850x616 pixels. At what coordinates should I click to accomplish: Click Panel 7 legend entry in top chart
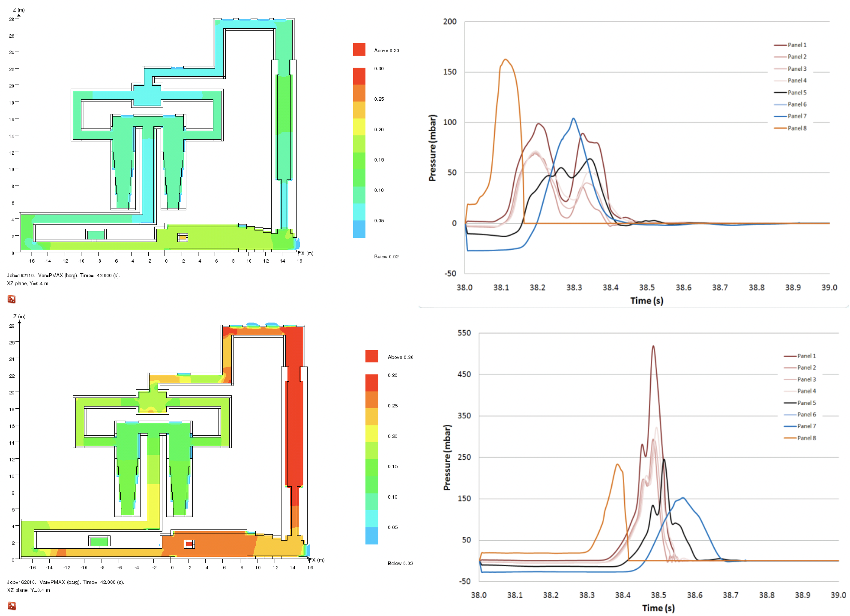tap(796, 116)
